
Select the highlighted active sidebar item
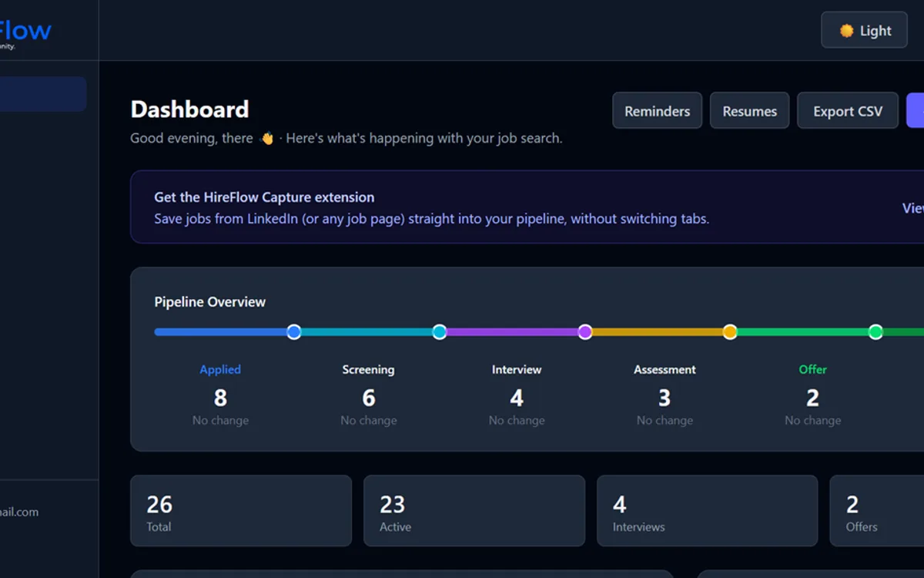(x=43, y=94)
